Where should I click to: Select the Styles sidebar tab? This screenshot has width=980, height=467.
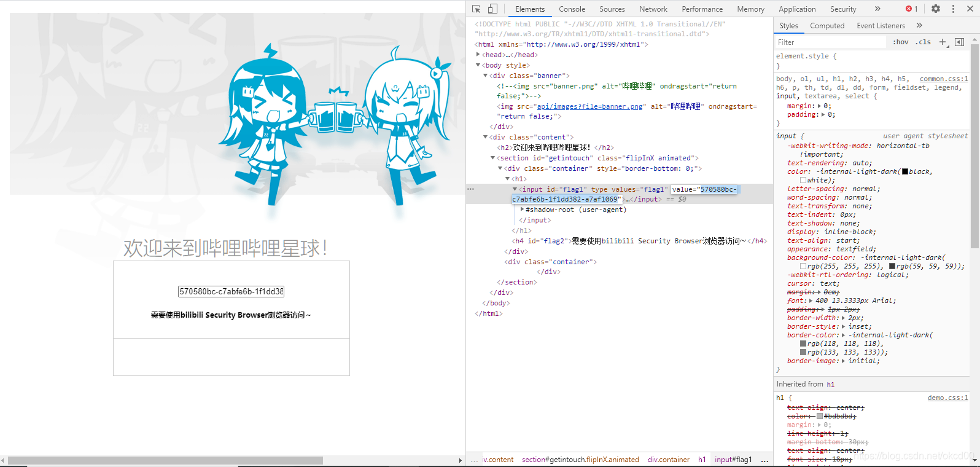pos(788,26)
